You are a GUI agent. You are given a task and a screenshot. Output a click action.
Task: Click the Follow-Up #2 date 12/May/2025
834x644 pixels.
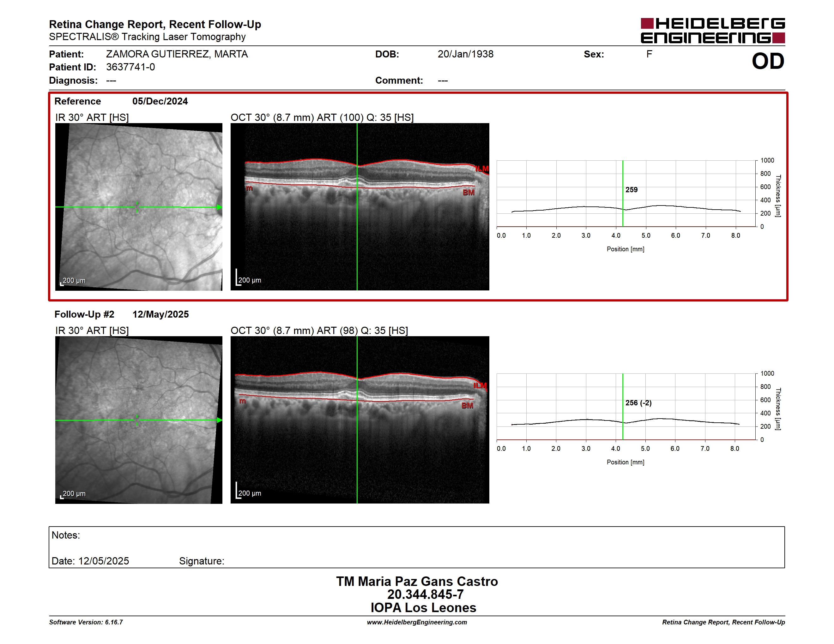[160, 314]
